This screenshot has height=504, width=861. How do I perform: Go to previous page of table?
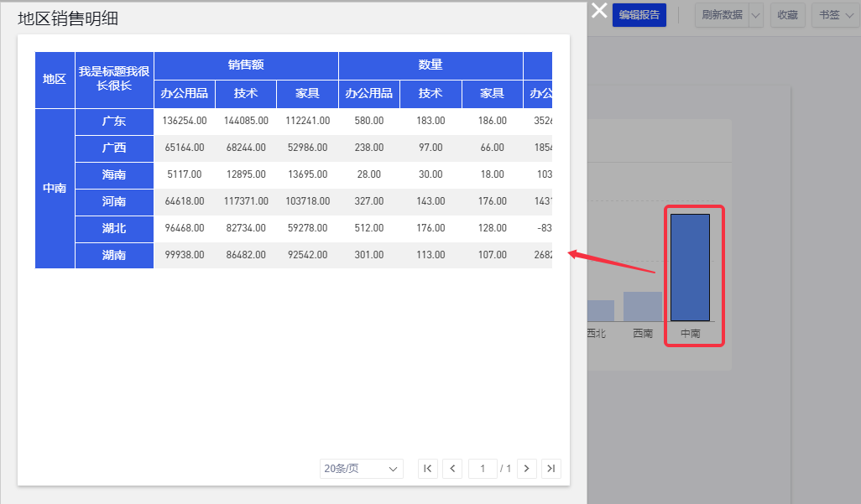click(453, 469)
